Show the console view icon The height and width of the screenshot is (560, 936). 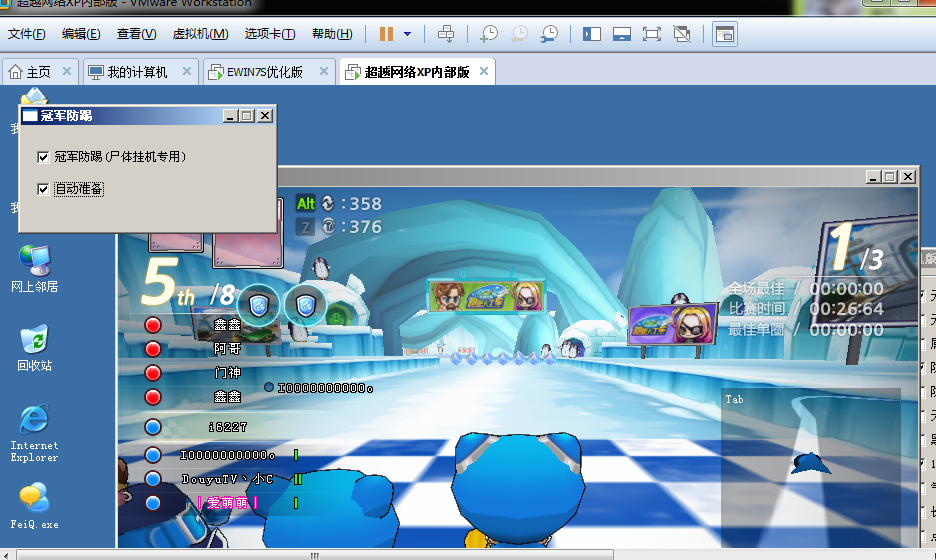click(x=724, y=34)
